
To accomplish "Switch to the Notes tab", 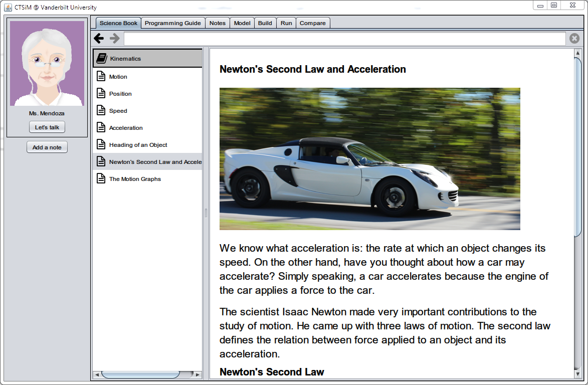I will [x=218, y=23].
